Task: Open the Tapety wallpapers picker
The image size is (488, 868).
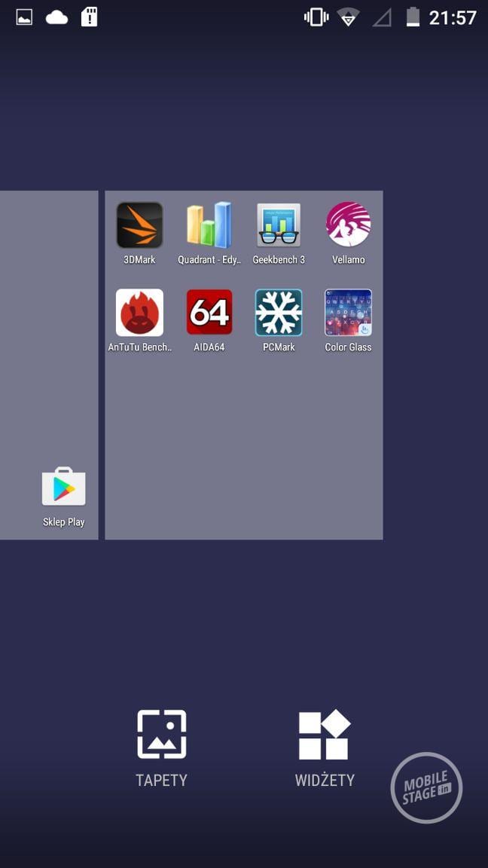Action: click(x=161, y=735)
